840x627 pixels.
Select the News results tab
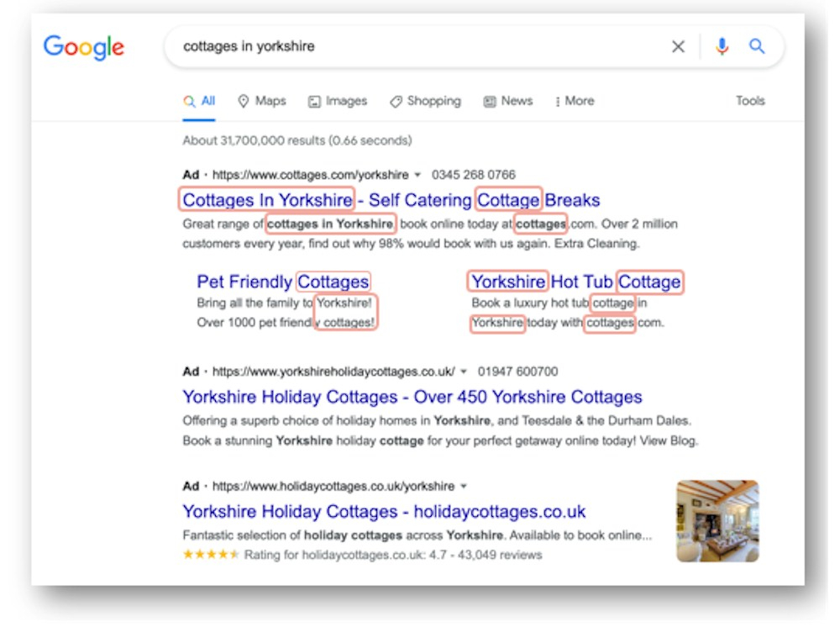[508, 101]
